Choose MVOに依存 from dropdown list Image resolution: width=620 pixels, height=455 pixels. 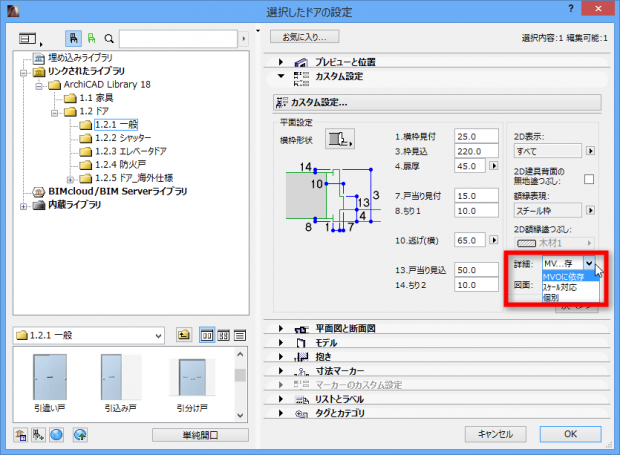[x=571, y=277]
